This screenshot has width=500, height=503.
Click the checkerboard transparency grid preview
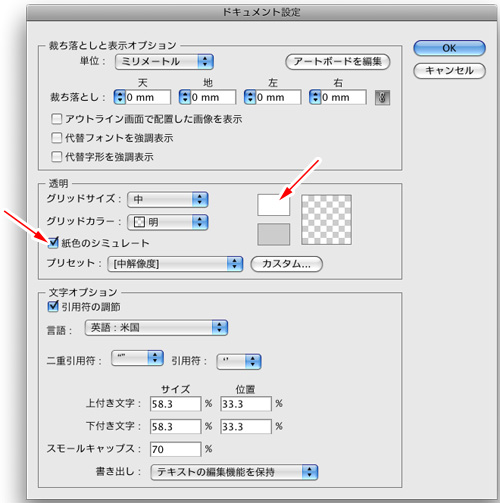[326, 220]
